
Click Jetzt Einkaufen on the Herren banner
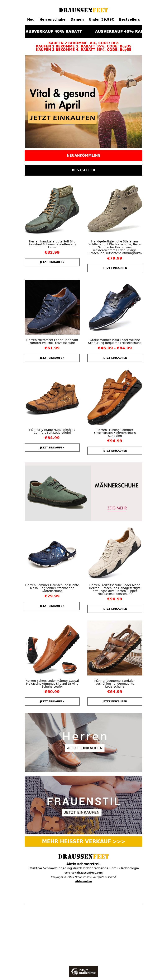tap(85, 748)
